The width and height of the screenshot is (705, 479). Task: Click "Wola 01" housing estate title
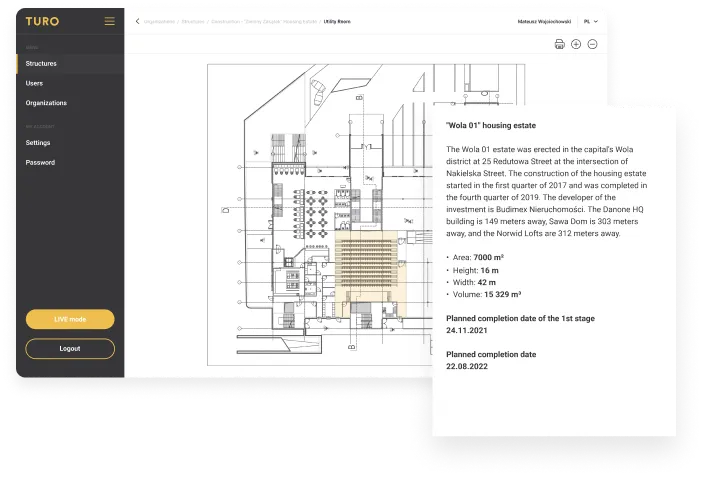coord(491,125)
